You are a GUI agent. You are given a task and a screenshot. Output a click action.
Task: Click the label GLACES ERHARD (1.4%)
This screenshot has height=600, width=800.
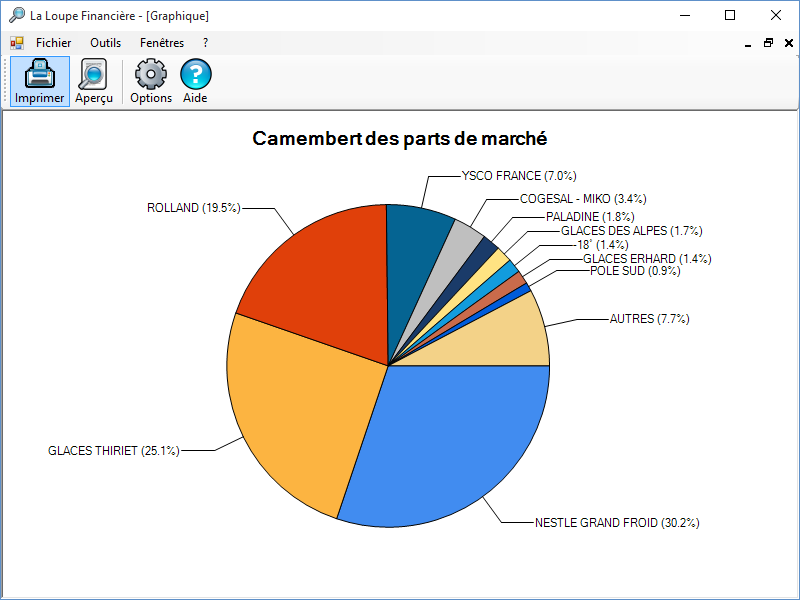click(647, 259)
